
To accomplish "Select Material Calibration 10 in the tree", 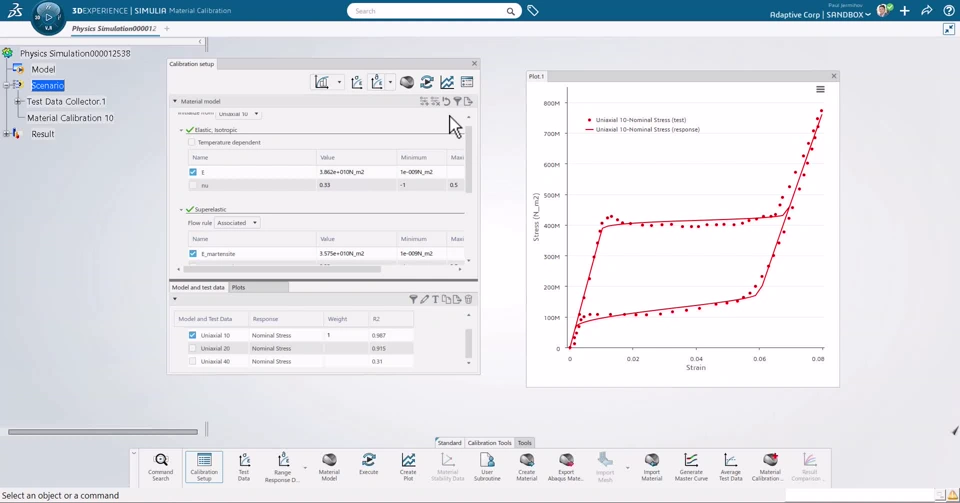I will tap(70, 118).
